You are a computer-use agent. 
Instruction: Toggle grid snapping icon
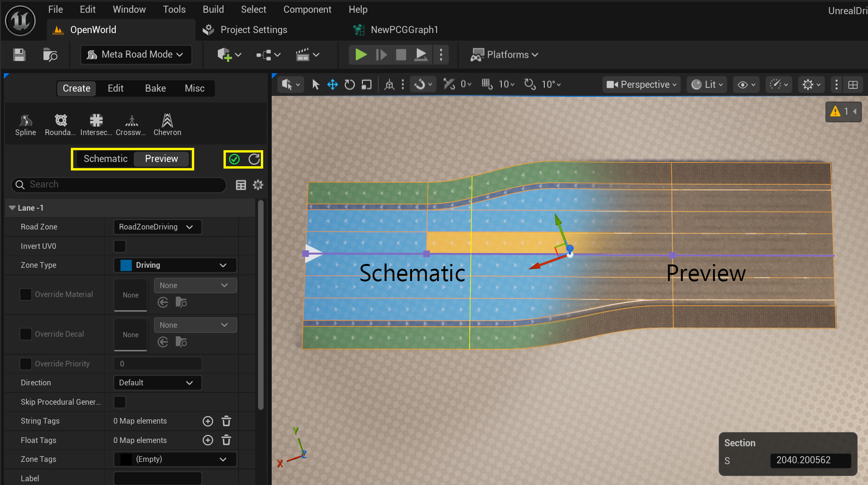point(487,85)
